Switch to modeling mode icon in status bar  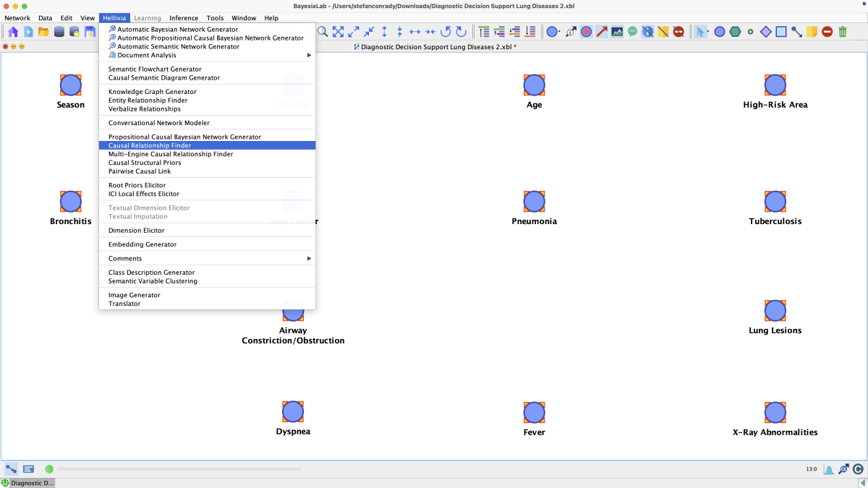coord(12,469)
